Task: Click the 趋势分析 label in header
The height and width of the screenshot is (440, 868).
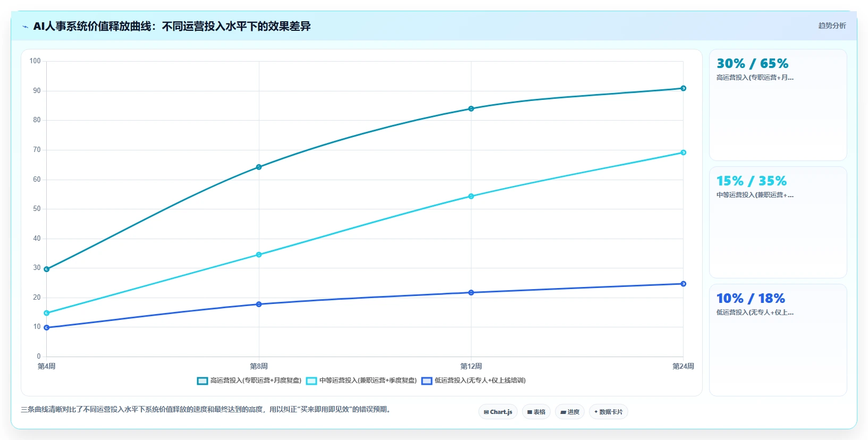Action: point(832,26)
